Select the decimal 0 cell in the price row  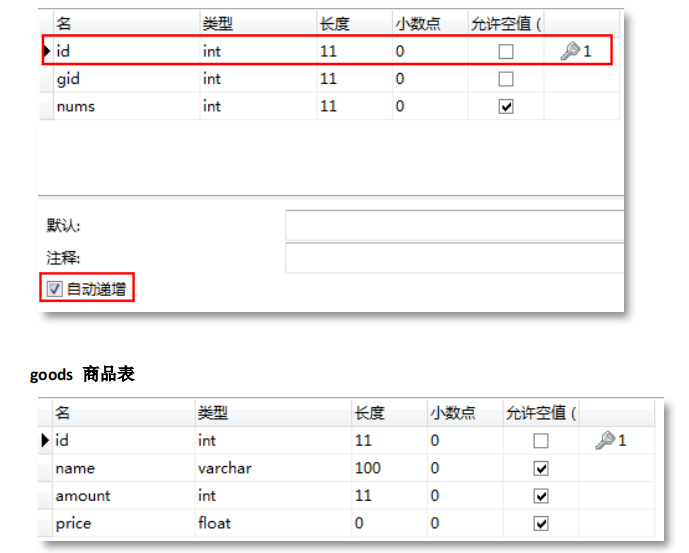465,524
